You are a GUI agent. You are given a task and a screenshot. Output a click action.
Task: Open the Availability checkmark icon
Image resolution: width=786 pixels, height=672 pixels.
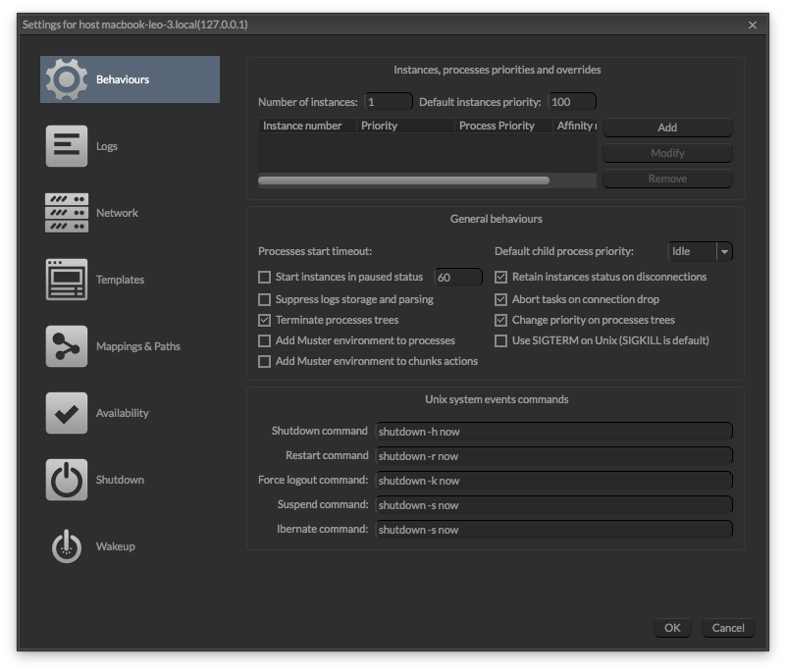click(x=66, y=413)
